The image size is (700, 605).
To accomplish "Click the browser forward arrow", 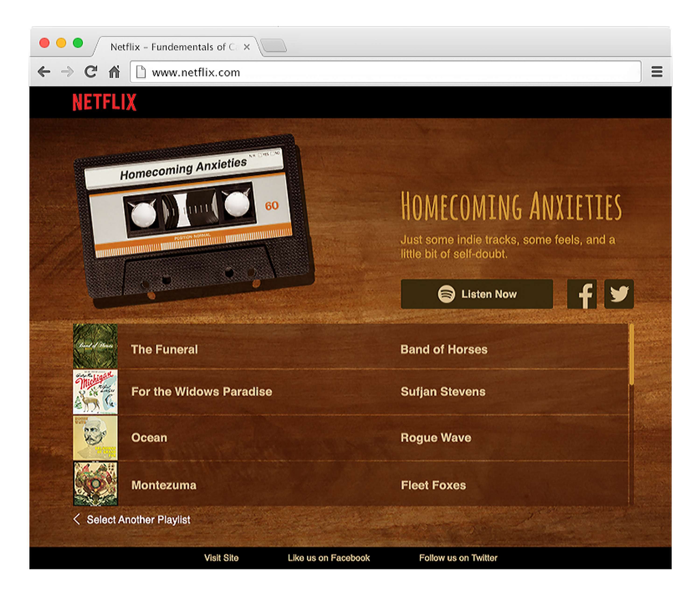I will pos(67,72).
